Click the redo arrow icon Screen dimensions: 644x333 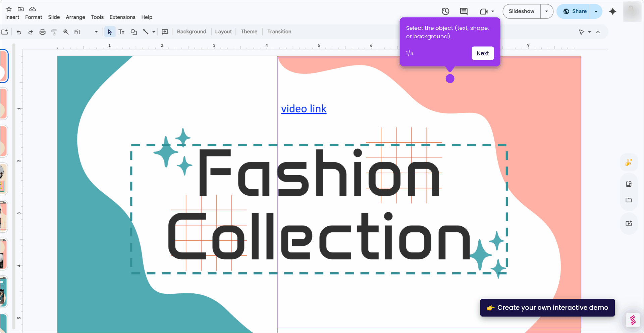31,32
